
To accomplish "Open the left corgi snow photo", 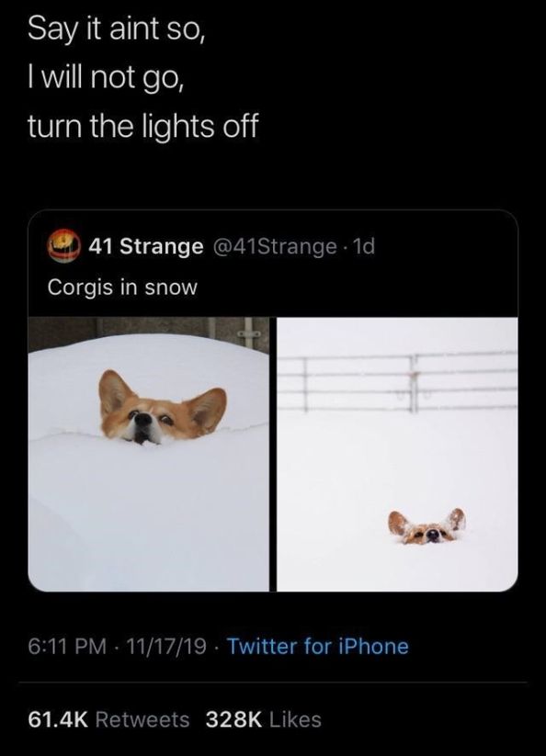I will 149,454.
